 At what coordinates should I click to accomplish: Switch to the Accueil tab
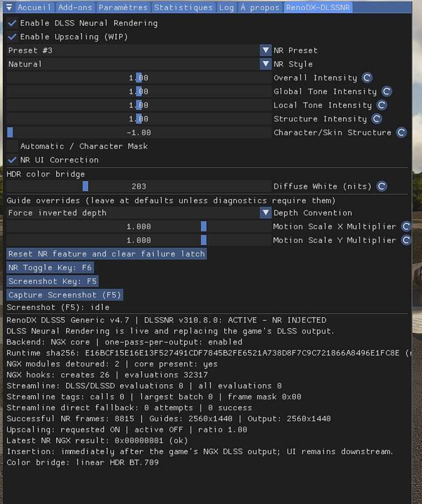point(34,7)
